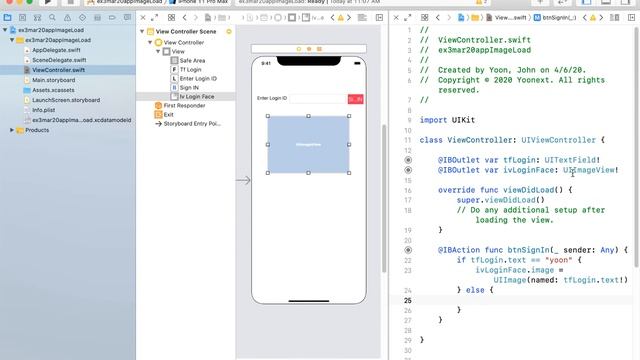Open the Issue navigator triangle icon
Image resolution: width=640 pixels, height=360 pixels.
point(67,18)
